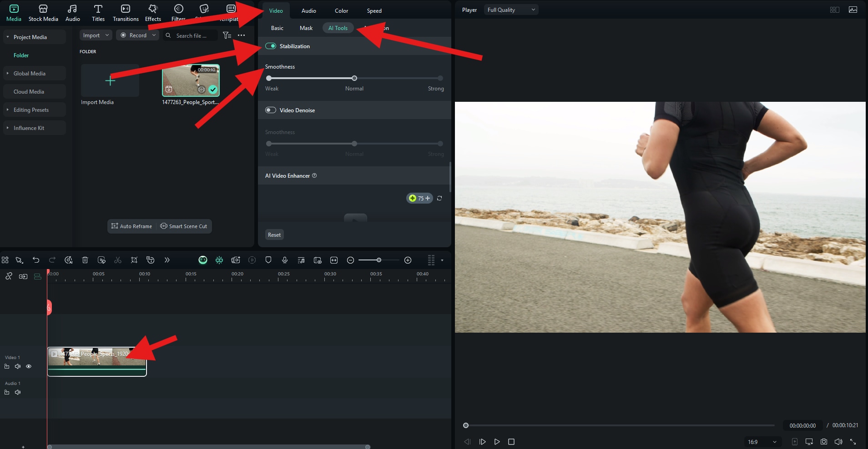
Task: Click the Search file input field
Action: [x=192, y=35]
